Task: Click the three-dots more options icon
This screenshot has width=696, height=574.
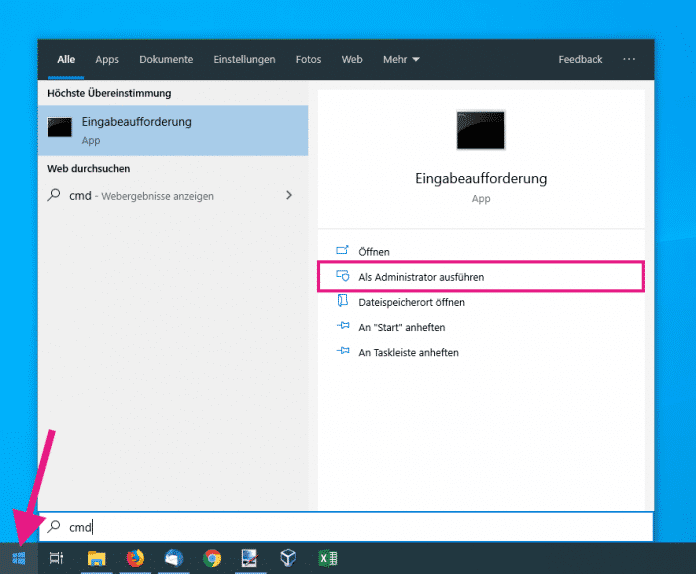Action: click(x=629, y=59)
